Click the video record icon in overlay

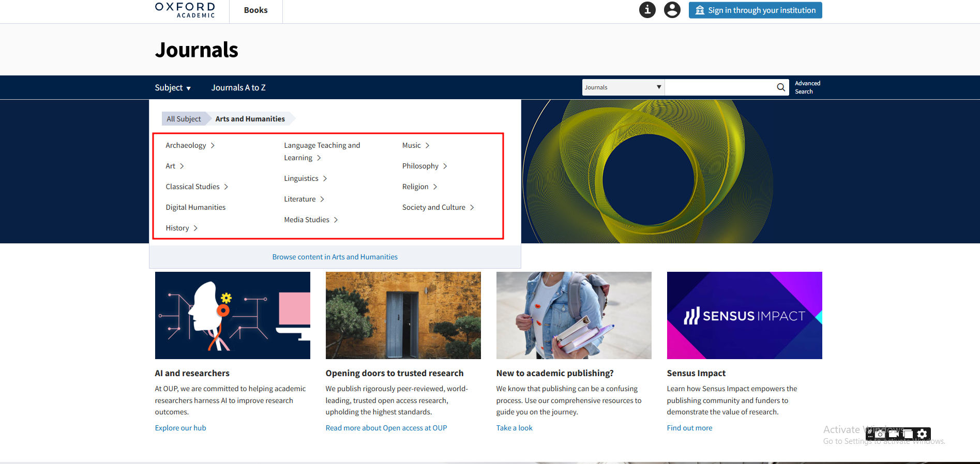coord(894,434)
